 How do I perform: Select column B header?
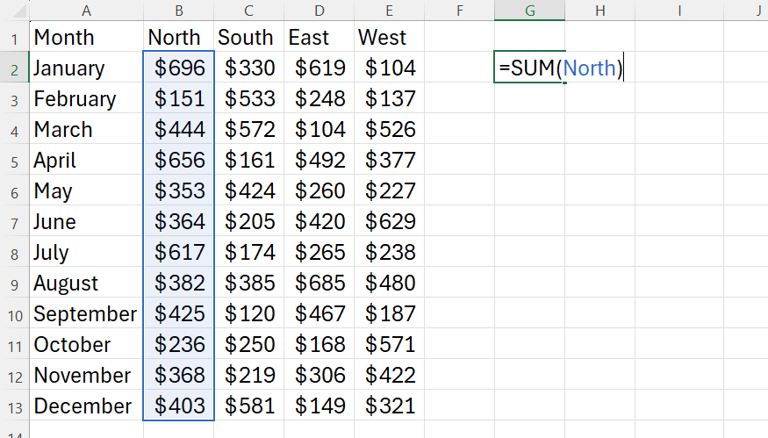click(x=179, y=10)
